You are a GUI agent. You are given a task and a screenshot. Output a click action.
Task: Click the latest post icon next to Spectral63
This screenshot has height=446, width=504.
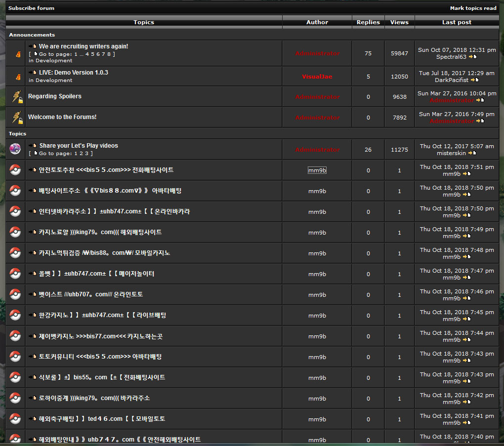[472, 57]
